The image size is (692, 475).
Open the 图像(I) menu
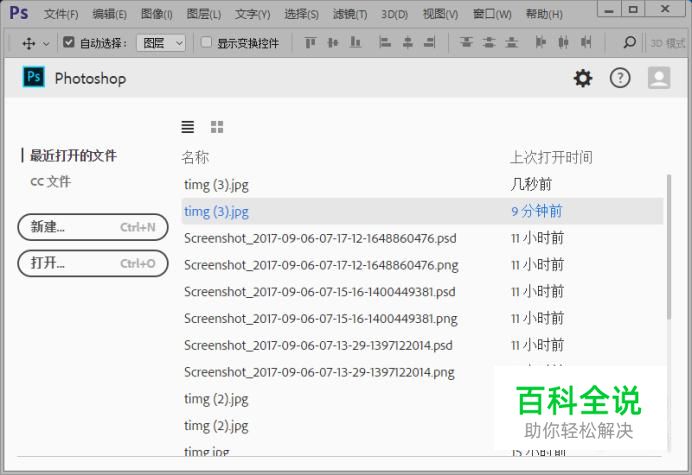coord(157,14)
